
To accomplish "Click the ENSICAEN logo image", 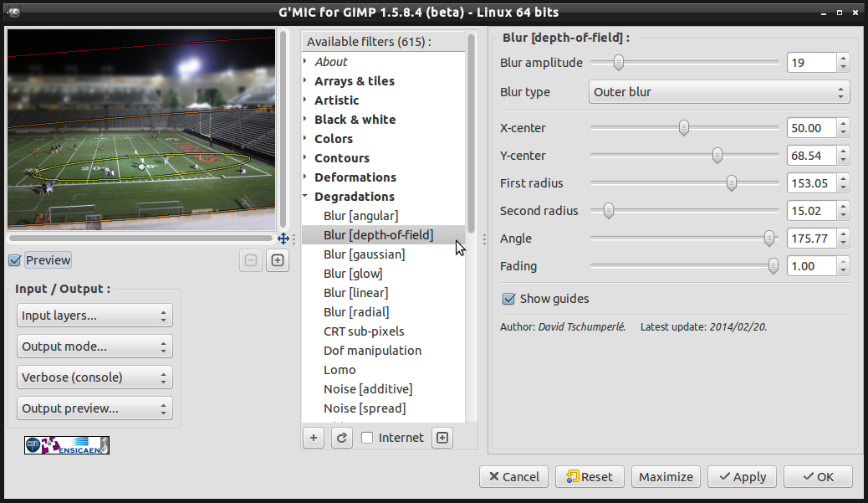I will 67,445.
